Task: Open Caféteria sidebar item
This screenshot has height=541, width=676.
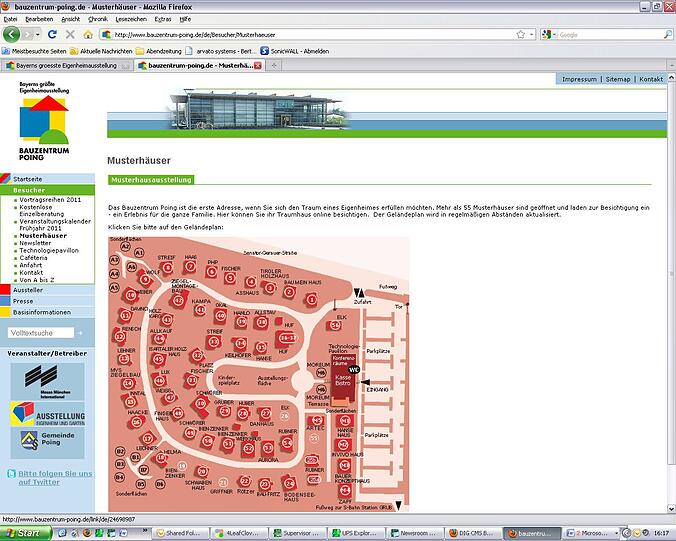Action: pos(33,258)
